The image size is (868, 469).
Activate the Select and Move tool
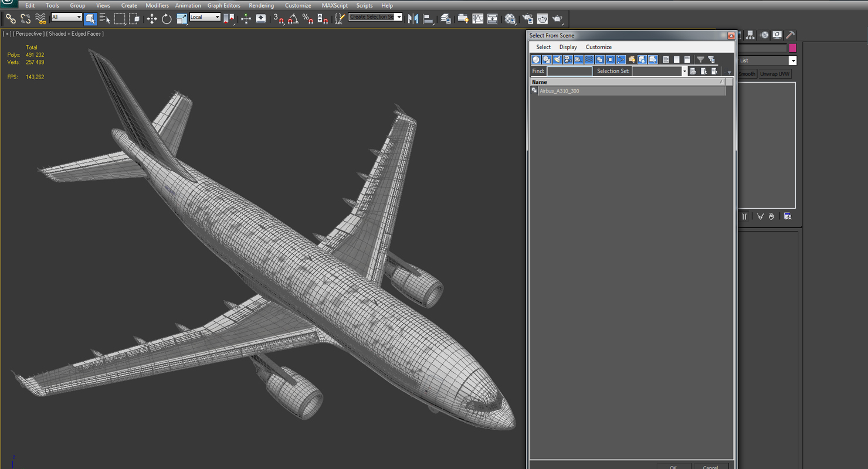(152, 19)
